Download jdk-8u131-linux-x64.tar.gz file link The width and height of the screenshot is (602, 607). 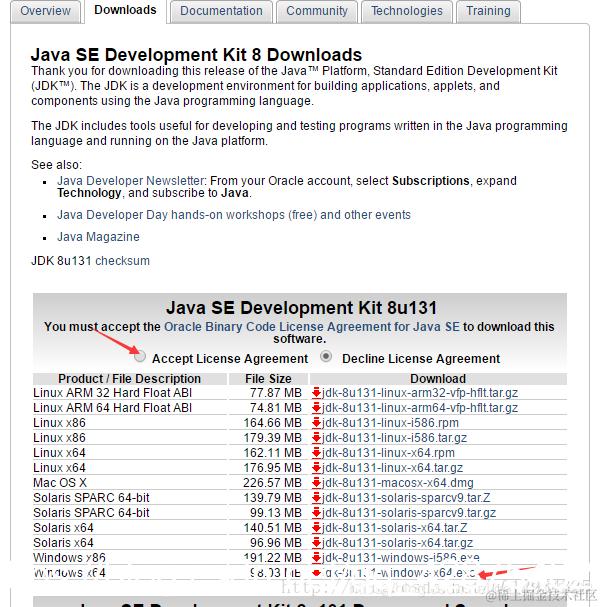pyautogui.click(x=393, y=468)
